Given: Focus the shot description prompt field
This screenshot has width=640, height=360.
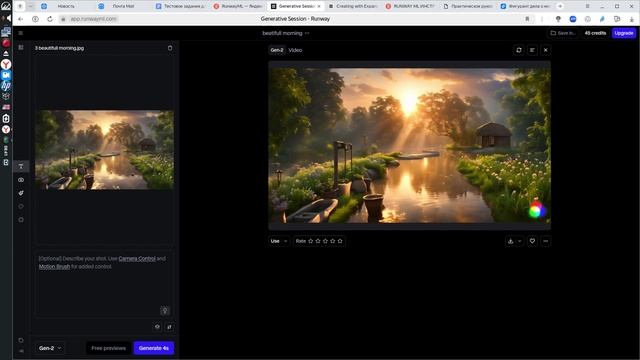Looking at the screenshot, I should pyautogui.click(x=104, y=284).
